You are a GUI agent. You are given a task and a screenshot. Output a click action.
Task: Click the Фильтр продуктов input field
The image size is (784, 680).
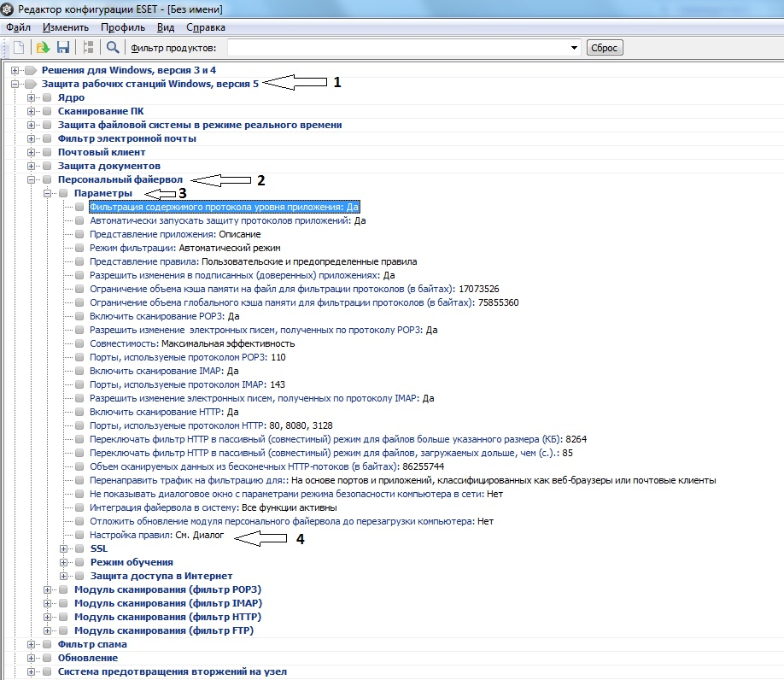(399, 48)
